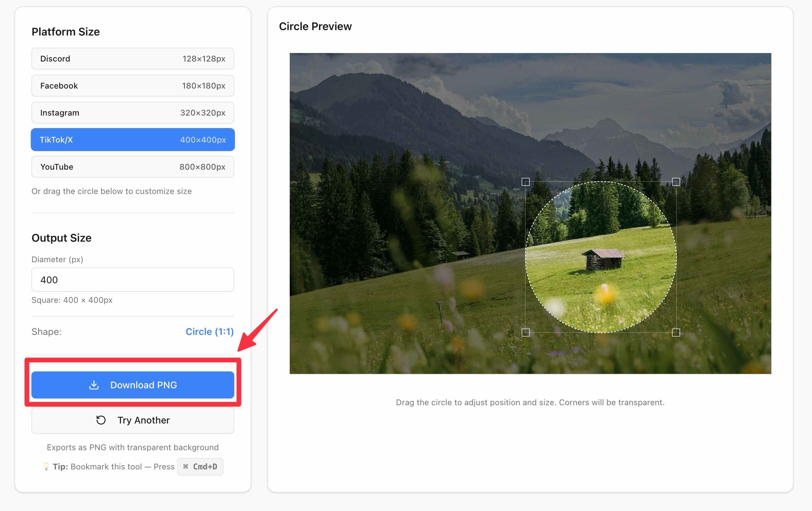
Task: Click the top-right crop resize handle
Action: tap(676, 182)
